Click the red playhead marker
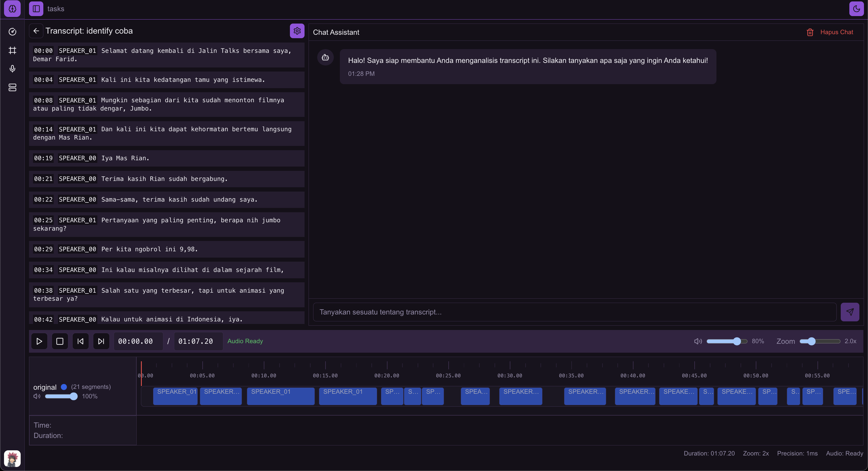The width and height of the screenshot is (868, 471). [141, 374]
